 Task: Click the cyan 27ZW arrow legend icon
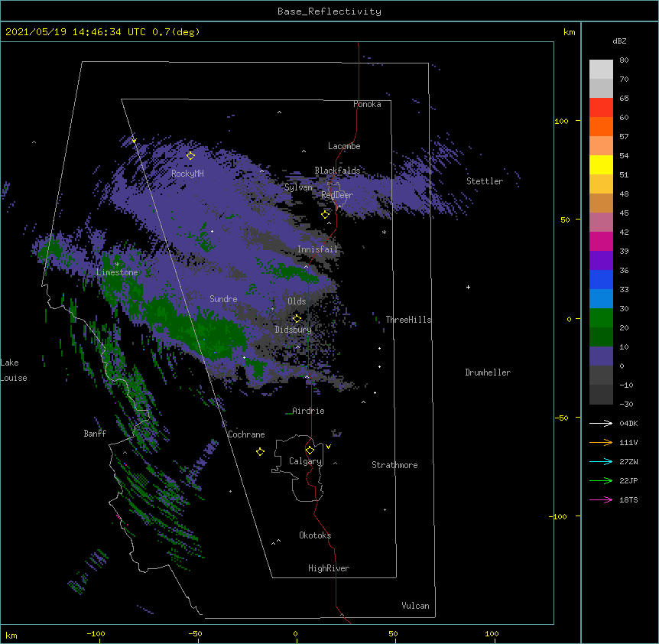click(x=601, y=461)
